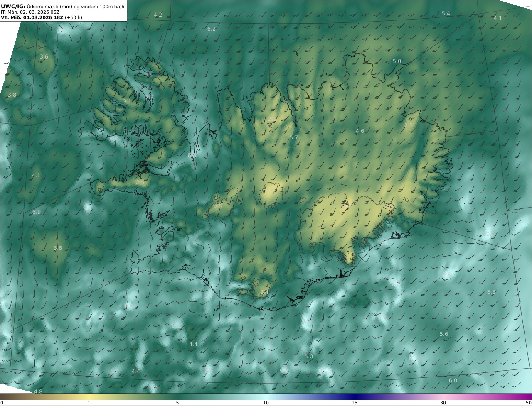Click the colour scale tick label 15
This screenshot has height=406, width=532.
tap(355, 403)
